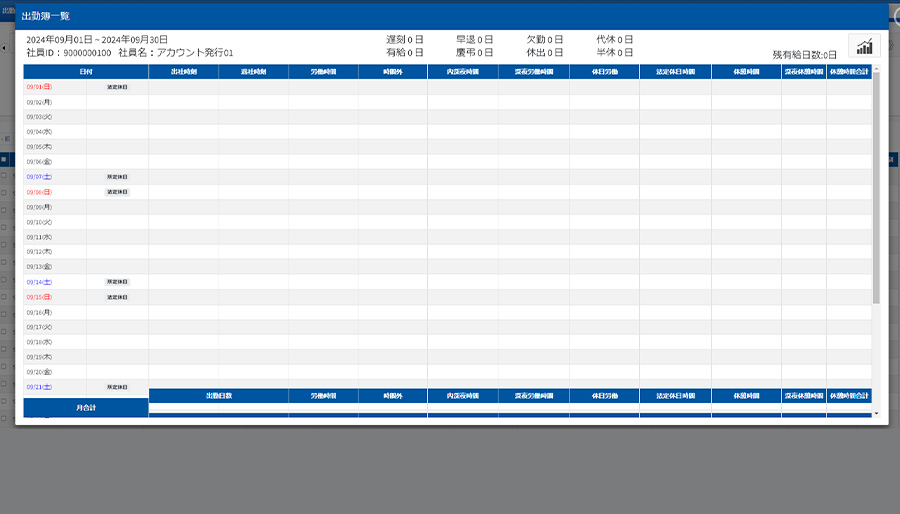Image resolution: width=900 pixels, height=514 pixels.
Task: Select the 09/01(日) date row
Action: coord(40,87)
